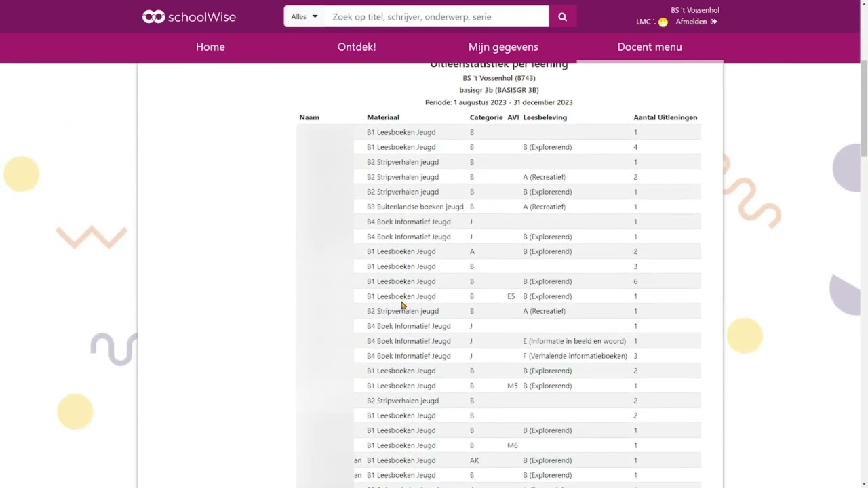Open the Ontdek! menu
Viewport: 868px width, 488px height.
(x=357, y=47)
